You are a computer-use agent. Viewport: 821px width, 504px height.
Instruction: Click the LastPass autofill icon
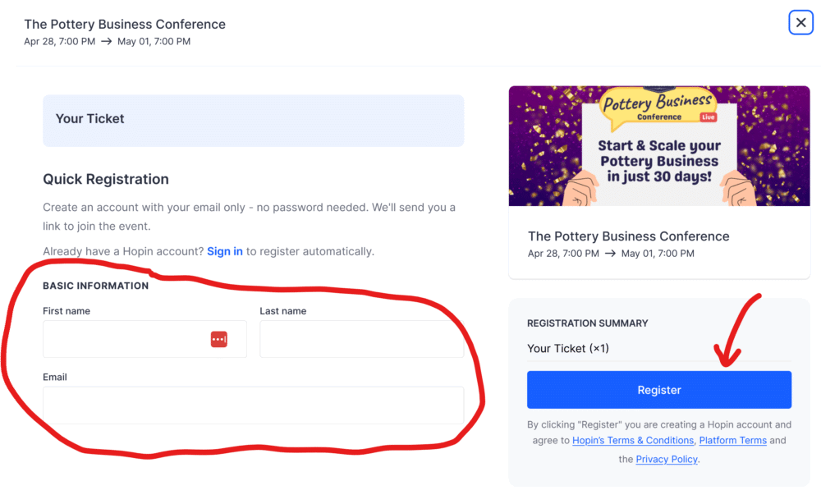pos(219,338)
